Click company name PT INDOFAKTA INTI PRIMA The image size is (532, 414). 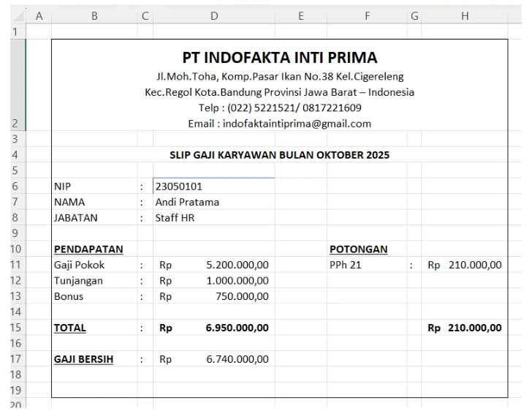coord(280,57)
